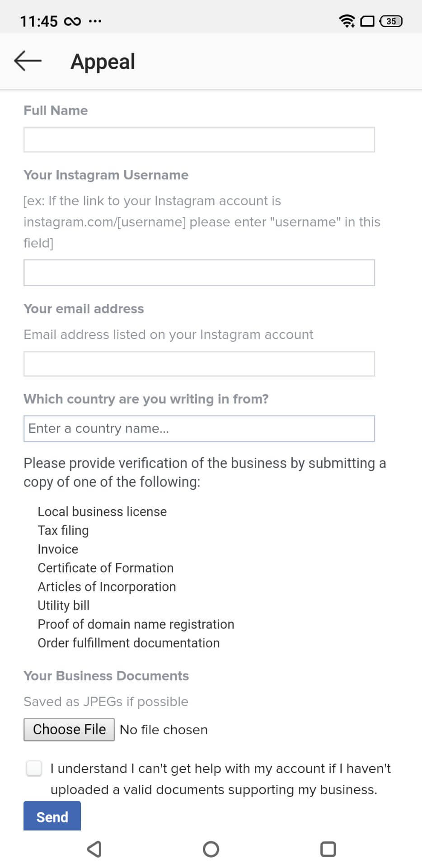Screen dimensions: 422x868
Task: Check the 'I understand' acknowledgment checkbox
Action: point(34,768)
